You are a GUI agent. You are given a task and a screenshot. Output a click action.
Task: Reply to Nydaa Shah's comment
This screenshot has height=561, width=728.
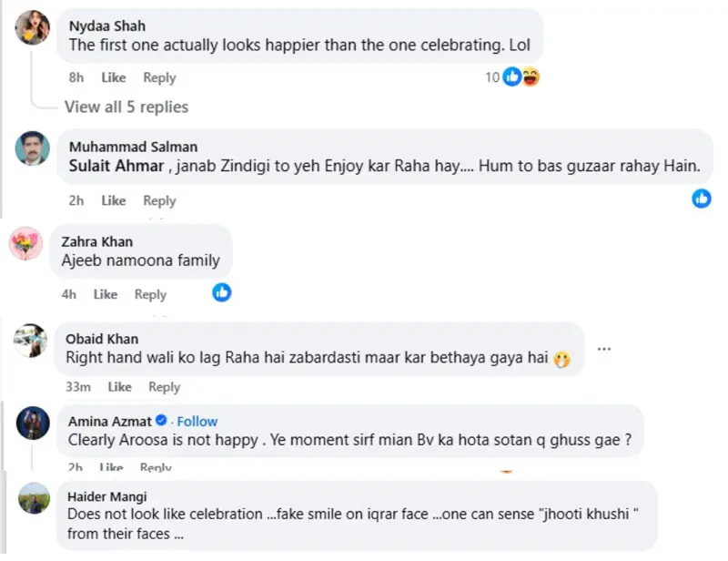pyautogui.click(x=159, y=77)
